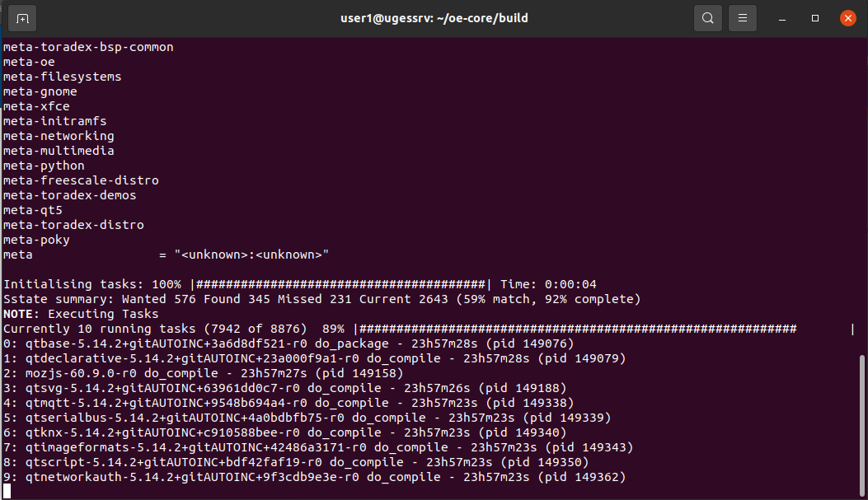868x500 pixels.
Task: Click the qtsvg do_compile task line
Action: click(x=284, y=388)
